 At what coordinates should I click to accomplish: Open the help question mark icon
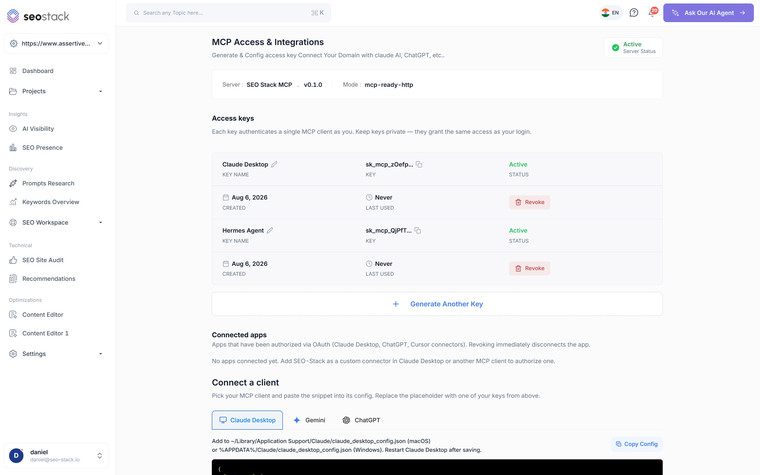[634, 13]
